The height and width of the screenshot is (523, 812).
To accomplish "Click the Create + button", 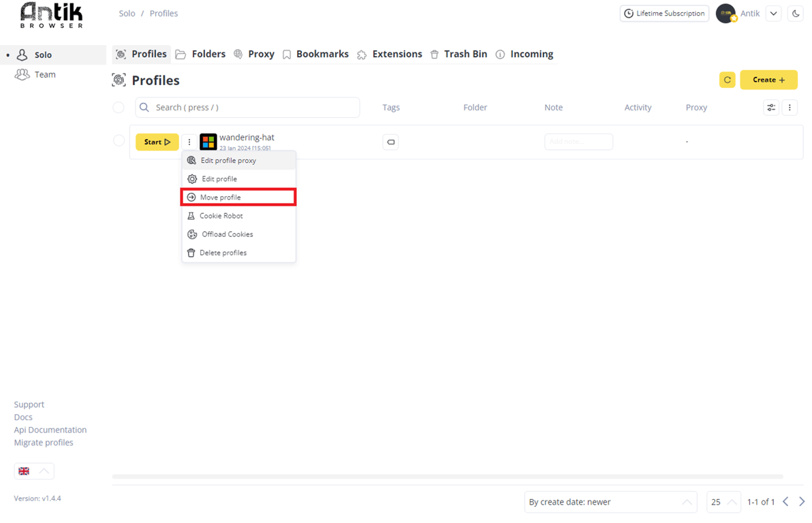I will pyautogui.click(x=768, y=80).
